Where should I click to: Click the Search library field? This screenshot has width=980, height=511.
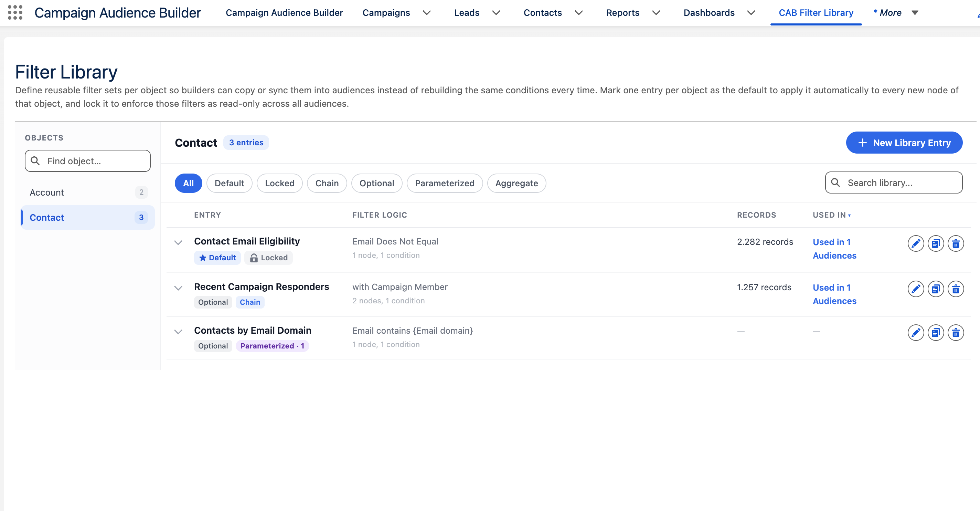tap(894, 183)
